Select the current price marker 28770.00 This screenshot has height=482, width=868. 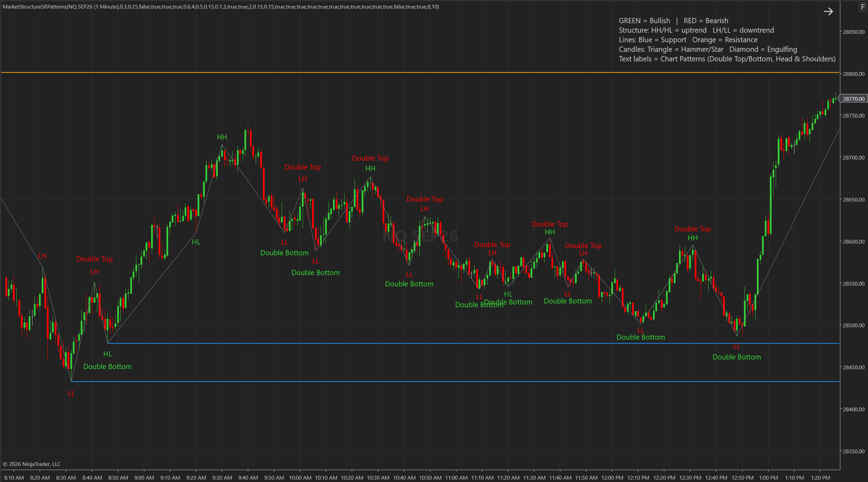coord(854,99)
